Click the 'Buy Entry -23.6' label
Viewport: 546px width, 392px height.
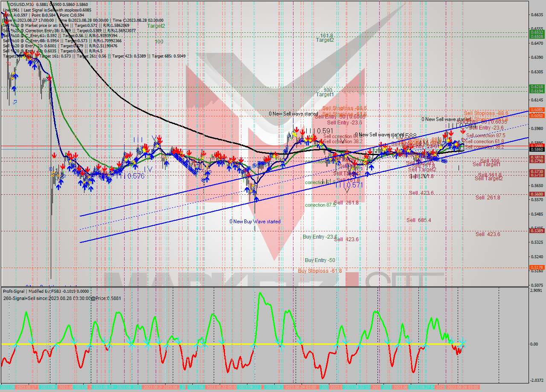tap(320, 236)
